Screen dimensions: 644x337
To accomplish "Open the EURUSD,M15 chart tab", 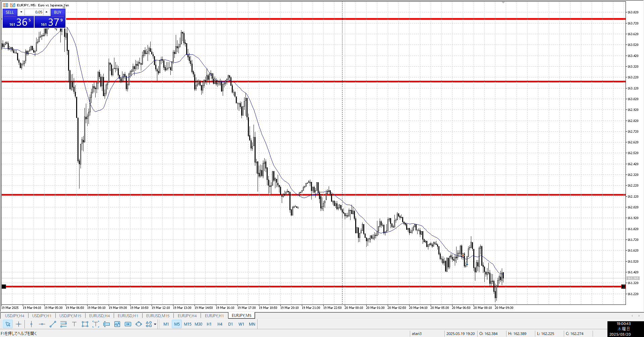I will pyautogui.click(x=158, y=316).
